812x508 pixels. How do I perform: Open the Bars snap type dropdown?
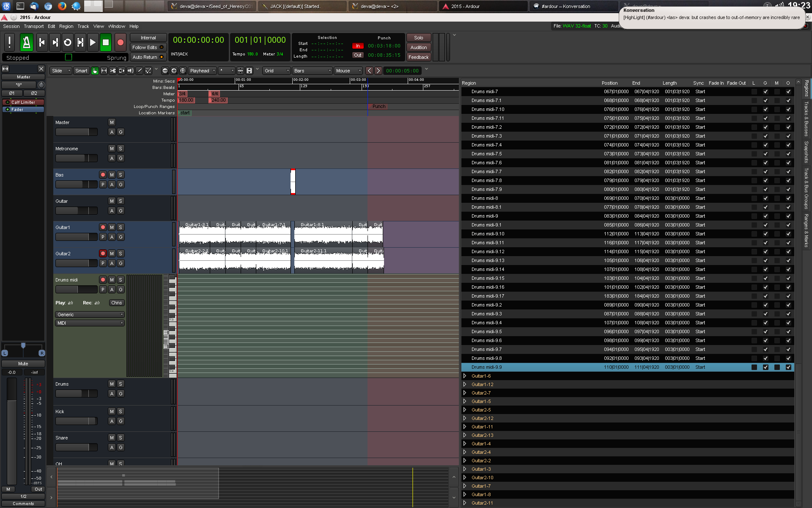[313, 71]
